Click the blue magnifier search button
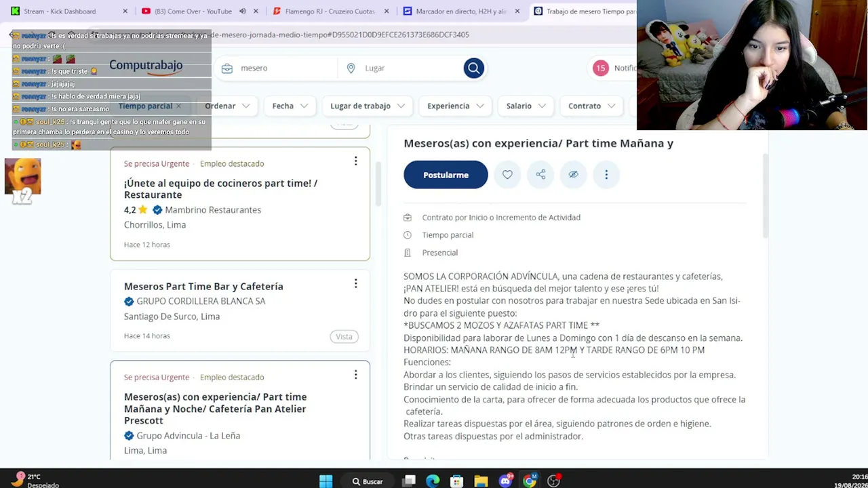This screenshot has height=488, width=868. pos(474,68)
